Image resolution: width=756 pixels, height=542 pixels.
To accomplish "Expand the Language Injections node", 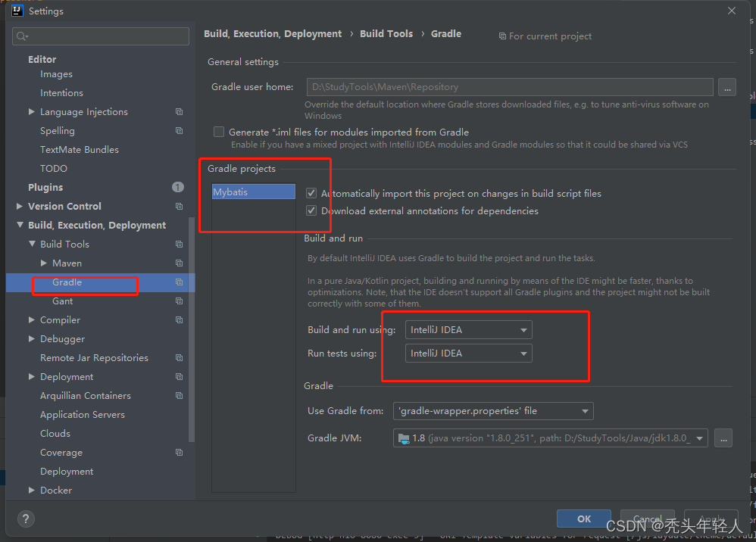I will coord(31,112).
